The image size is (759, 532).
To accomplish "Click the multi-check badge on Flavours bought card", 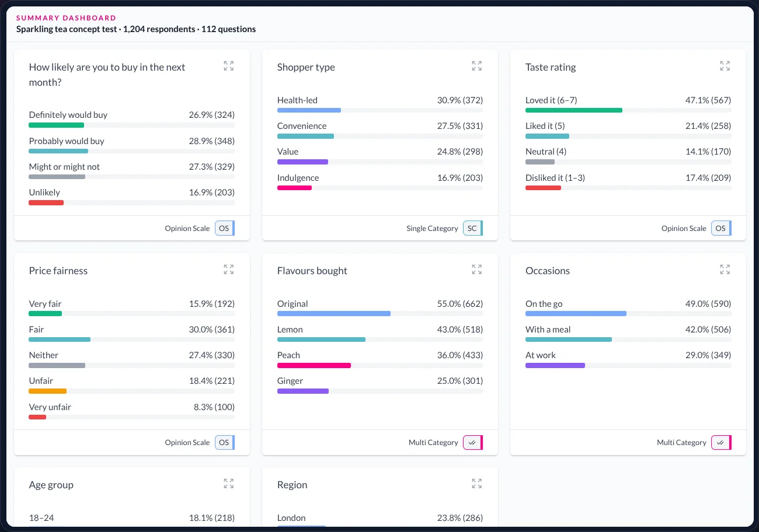I will pyautogui.click(x=473, y=442).
